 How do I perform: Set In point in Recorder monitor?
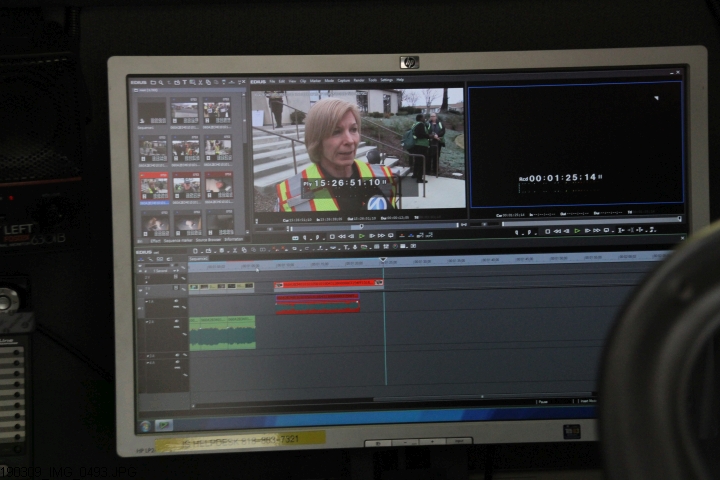(x=517, y=232)
